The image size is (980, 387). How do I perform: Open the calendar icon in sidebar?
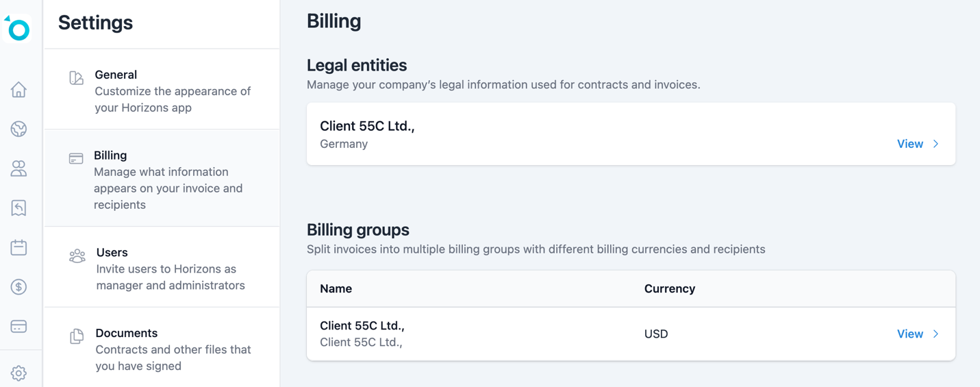tap(18, 247)
